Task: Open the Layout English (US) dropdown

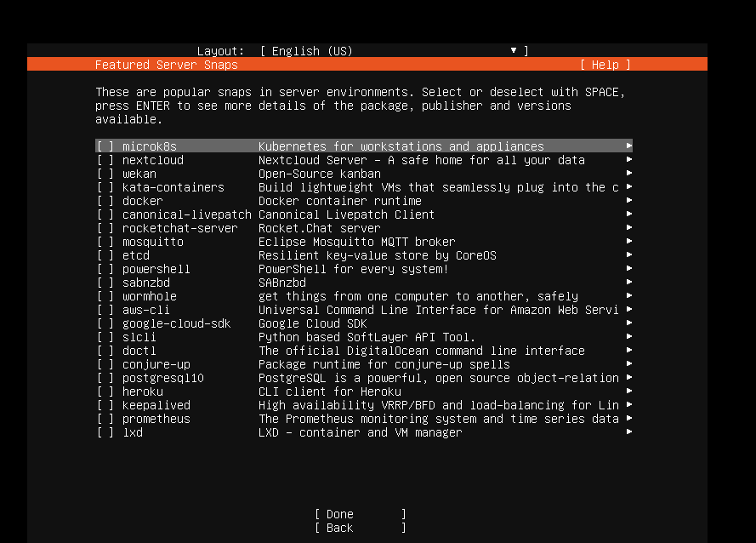Action: 394,51
